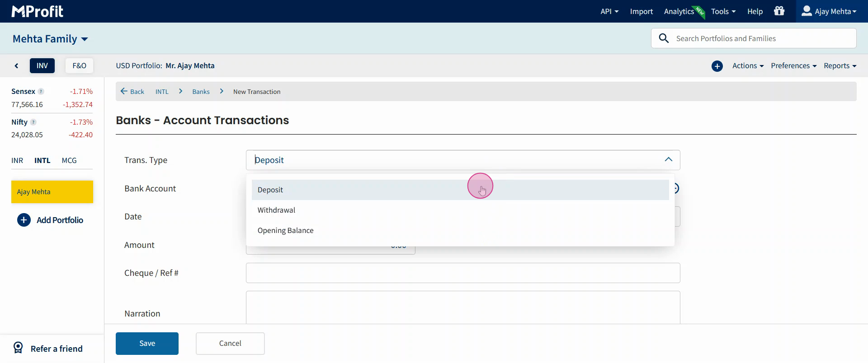This screenshot has width=868, height=363.
Task: Click the blue plus add icon near Actions
Action: [x=717, y=66]
